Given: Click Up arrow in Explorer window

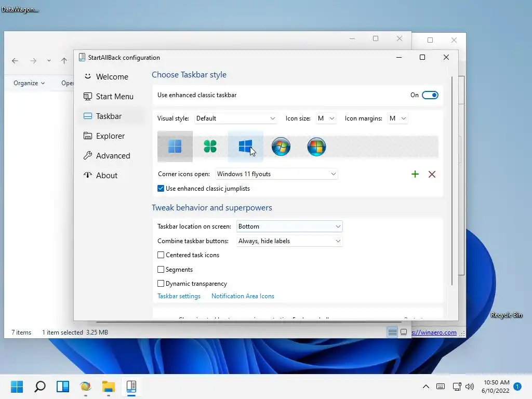Looking at the screenshot, I should (64, 61).
